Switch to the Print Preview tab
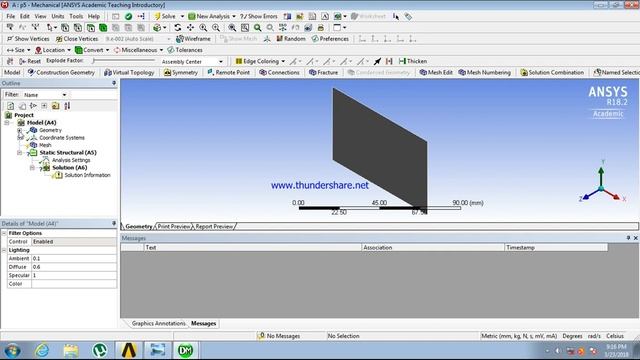Image resolution: width=640 pixels, height=360 pixels. [x=174, y=226]
